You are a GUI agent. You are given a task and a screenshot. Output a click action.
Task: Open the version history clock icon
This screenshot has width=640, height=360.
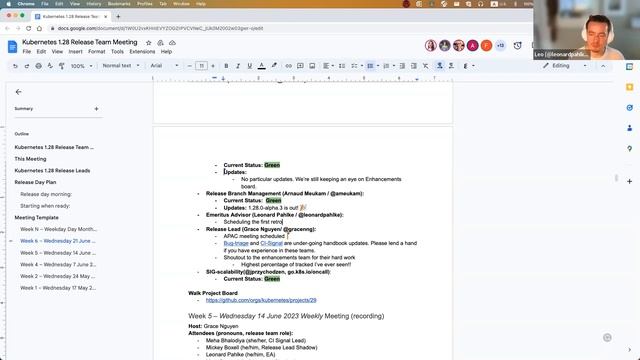pos(518,45)
